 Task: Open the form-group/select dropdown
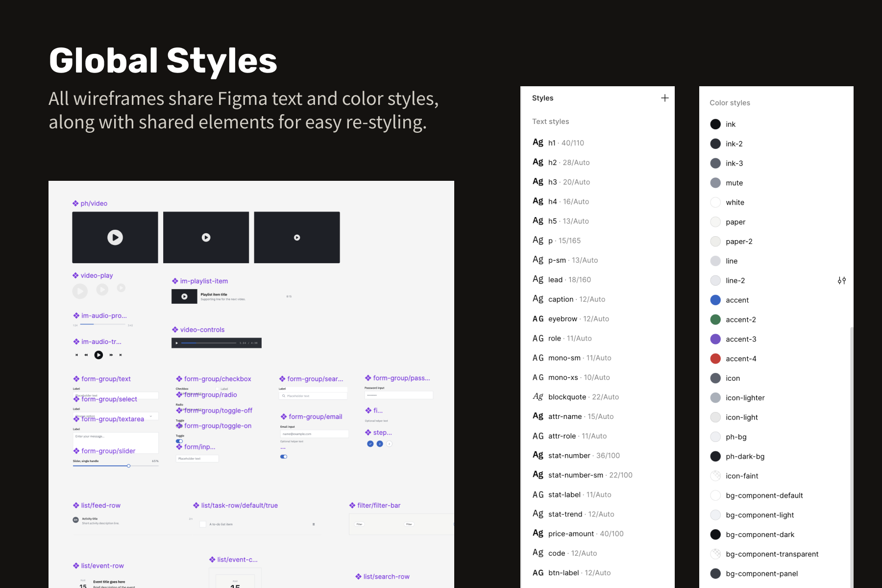click(x=116, y=416)
